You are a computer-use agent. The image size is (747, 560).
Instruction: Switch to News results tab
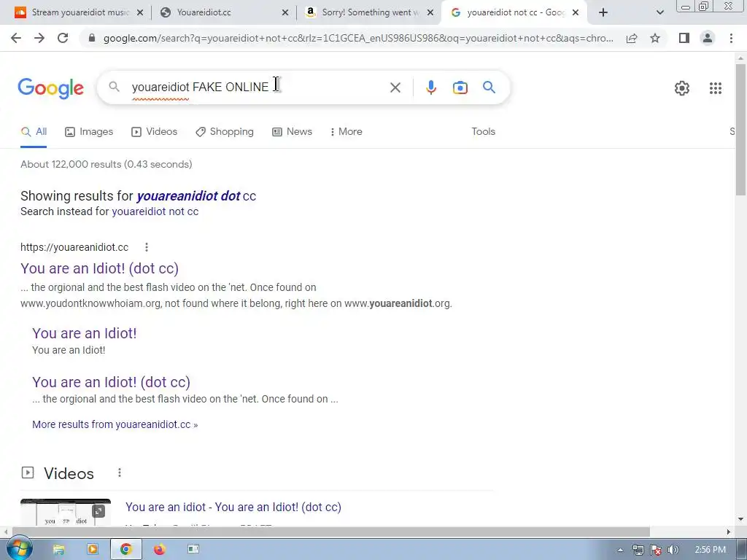[292, 132]
